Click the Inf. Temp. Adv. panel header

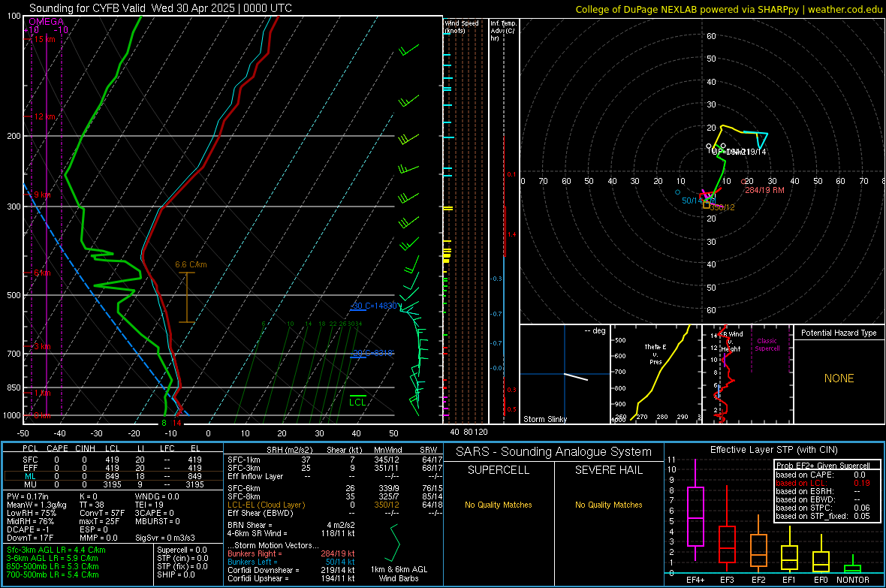(503, 31)
